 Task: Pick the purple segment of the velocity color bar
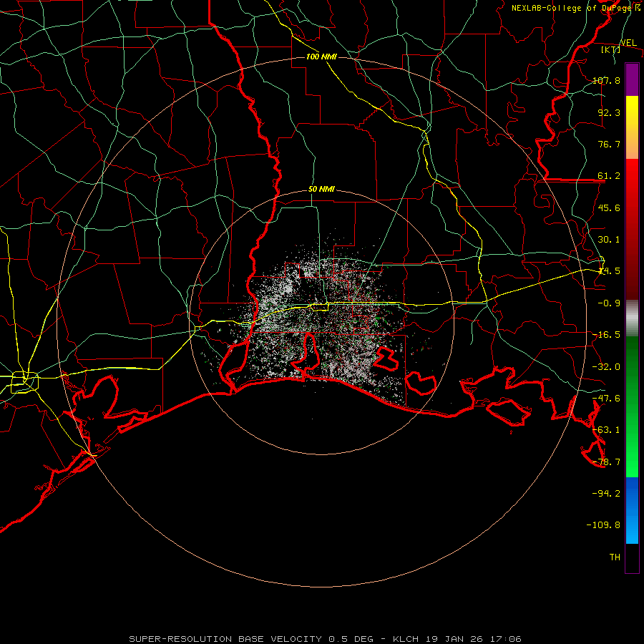[632, 79]
